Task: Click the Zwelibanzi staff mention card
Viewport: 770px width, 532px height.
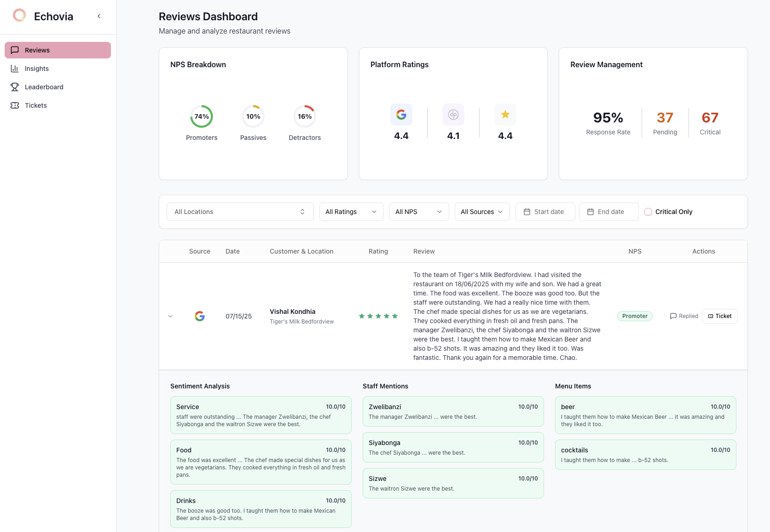Action: 453,411
